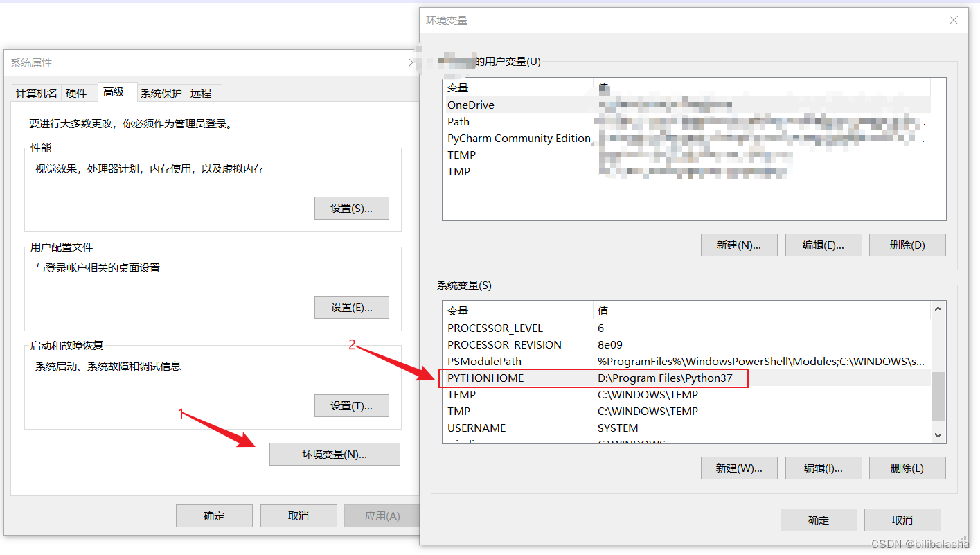The height and width of the screenshot is (555, 980).
Task: Click scroll up arrow of system variables list
Action: tap(938, 309)
